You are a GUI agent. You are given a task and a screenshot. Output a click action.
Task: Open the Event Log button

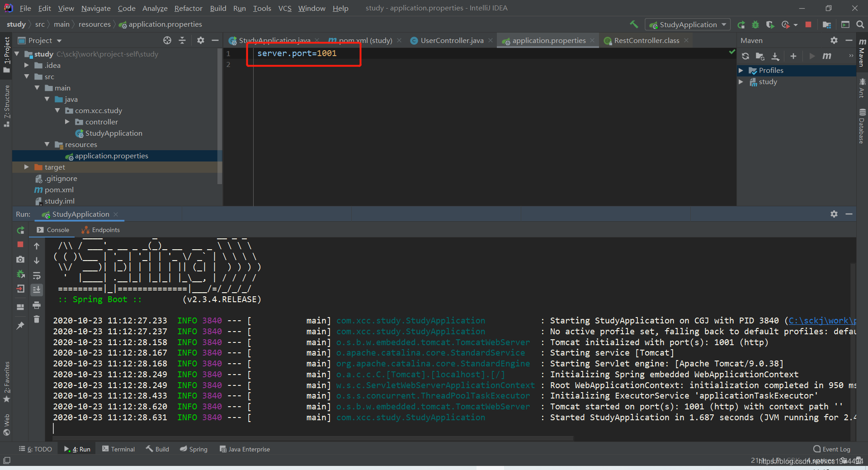[832, 449]
